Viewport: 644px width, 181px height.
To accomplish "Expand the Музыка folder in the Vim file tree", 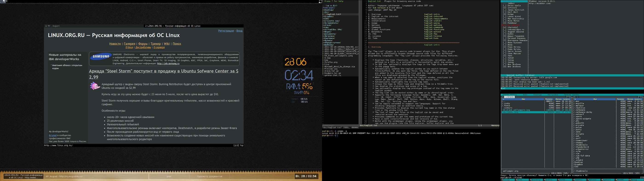I will (x=328, y=40).
